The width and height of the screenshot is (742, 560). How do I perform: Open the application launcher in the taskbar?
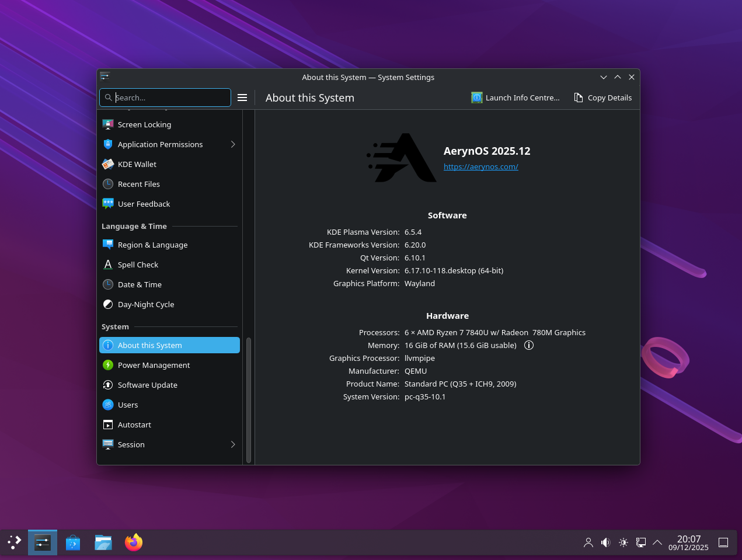pos(15,542)
